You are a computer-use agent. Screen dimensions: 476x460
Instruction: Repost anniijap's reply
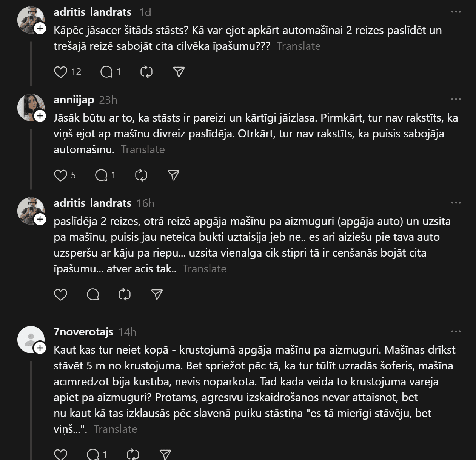(x=141, y=175)
